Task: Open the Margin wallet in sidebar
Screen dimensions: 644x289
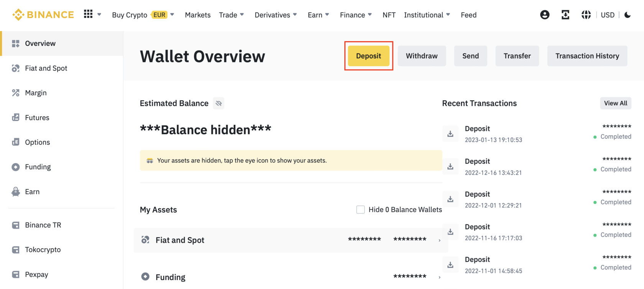Action: pos(36,93)
